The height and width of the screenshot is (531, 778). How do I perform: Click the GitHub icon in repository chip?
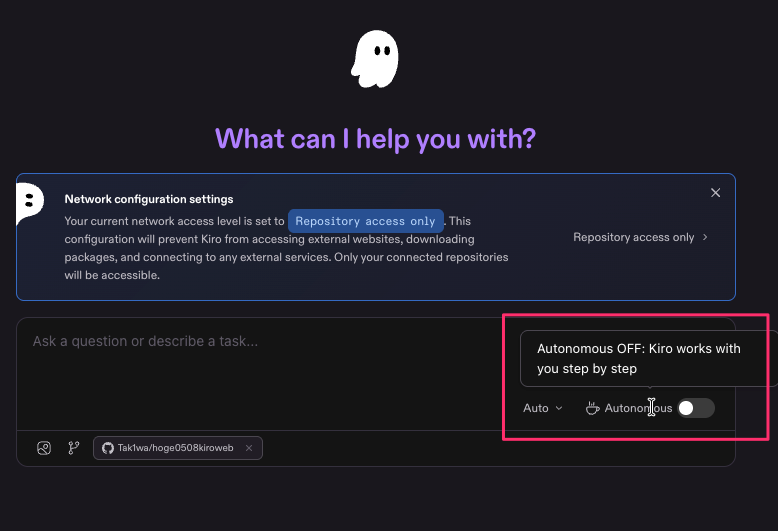coord(108,448)
